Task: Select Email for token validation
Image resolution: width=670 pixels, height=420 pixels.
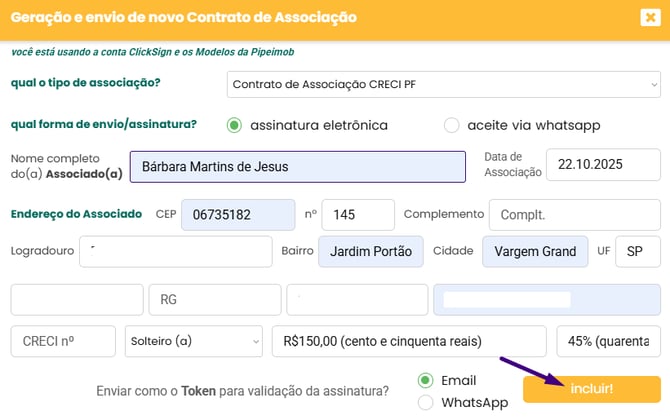Action: [x=426, y=381]
